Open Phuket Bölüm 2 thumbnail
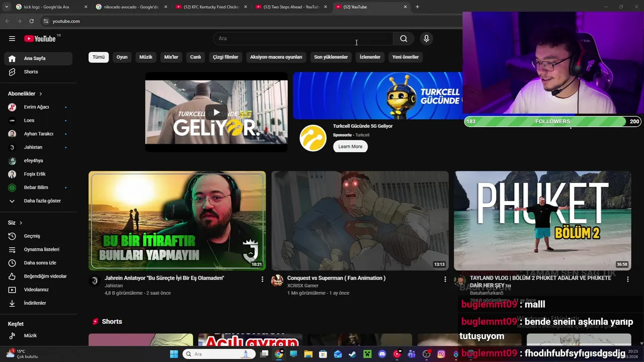 (x=542, y=221)
